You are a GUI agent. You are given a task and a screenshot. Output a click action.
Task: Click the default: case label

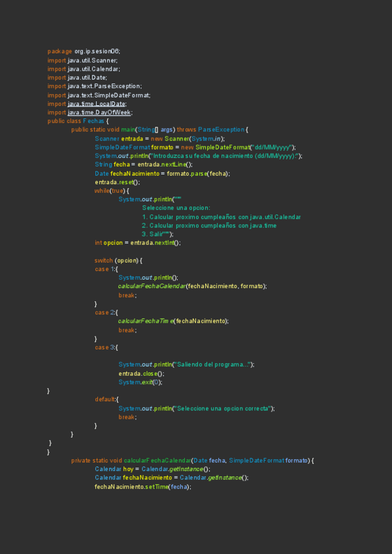coord(106,399)
